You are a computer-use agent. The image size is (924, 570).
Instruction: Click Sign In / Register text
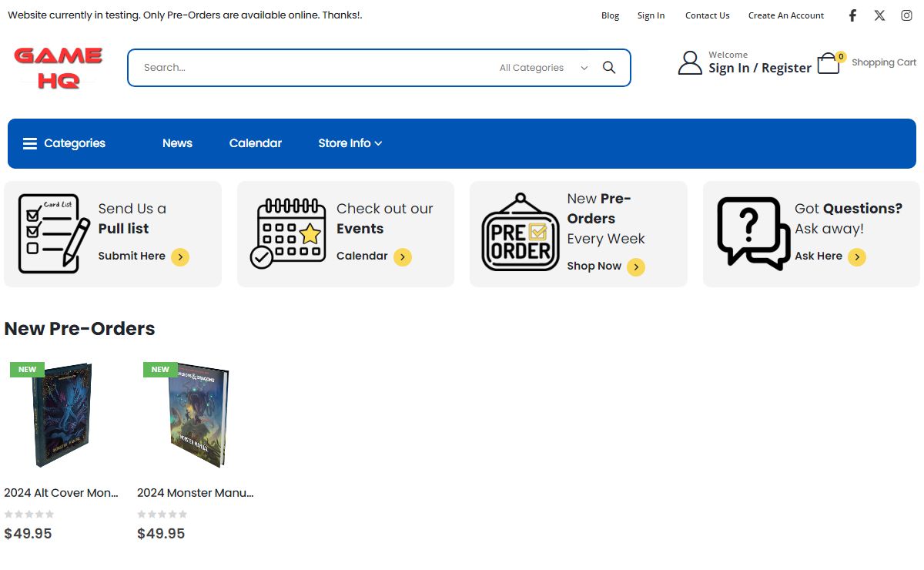click(760, 68)
